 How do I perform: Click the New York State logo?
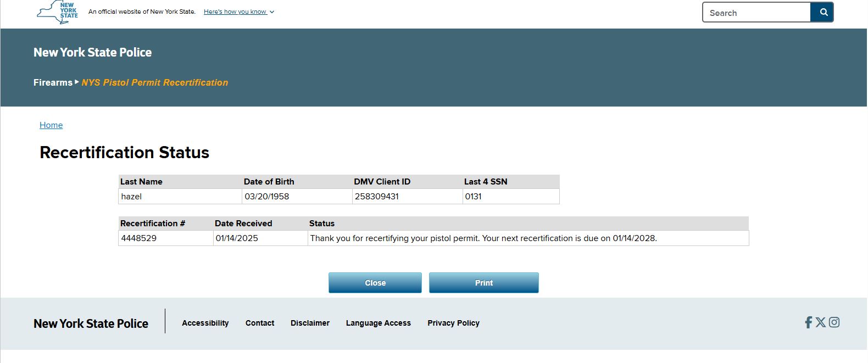coord(58,12)
